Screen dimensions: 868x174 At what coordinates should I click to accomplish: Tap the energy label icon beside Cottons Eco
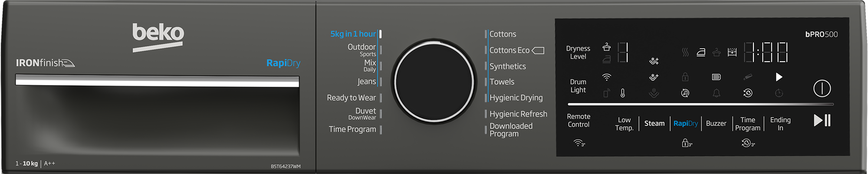point(538,50)
